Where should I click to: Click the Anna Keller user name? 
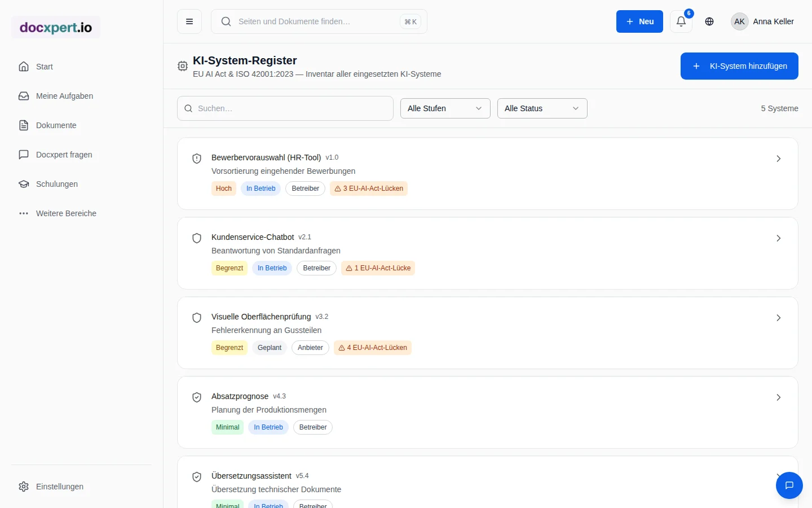773,21
